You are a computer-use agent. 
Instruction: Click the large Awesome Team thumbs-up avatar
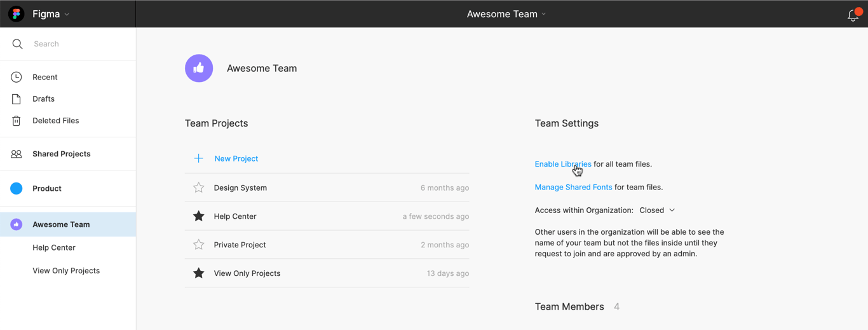(x=199, y=68)
